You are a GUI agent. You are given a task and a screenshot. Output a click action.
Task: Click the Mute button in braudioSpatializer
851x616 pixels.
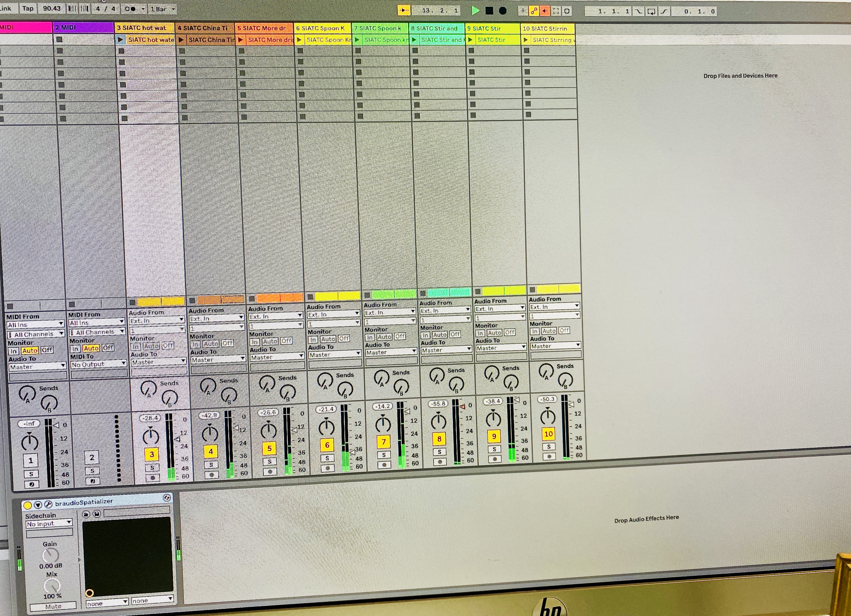coord(53,606)
